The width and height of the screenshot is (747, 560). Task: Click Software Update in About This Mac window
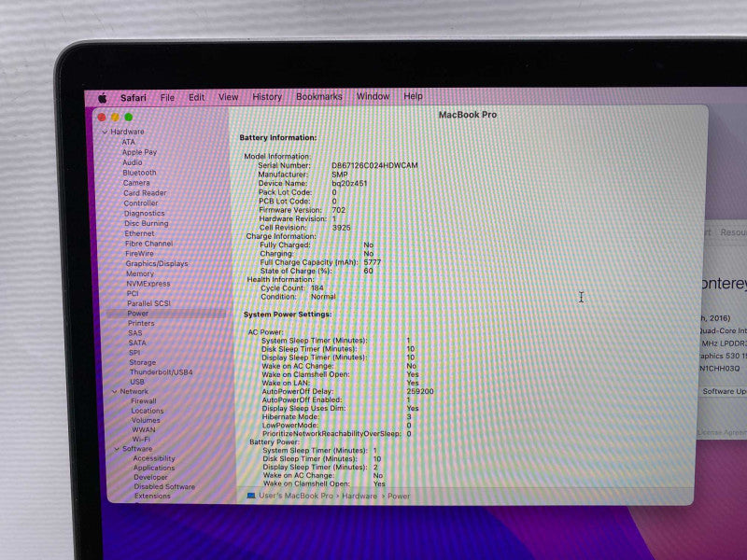tap(725, 391)
